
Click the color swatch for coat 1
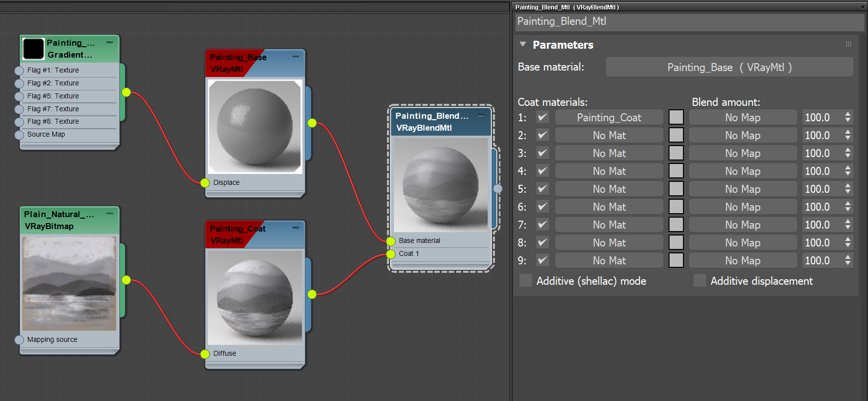coord(676,118)
